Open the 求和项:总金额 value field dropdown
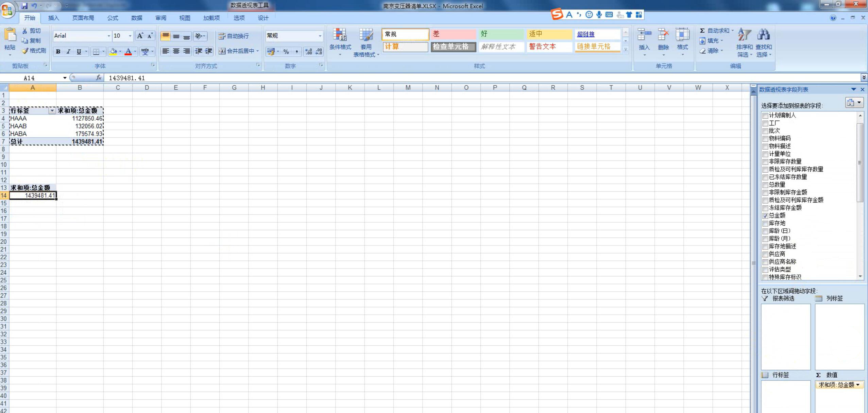This screenshot has height=413, width=868. [858, 385]
